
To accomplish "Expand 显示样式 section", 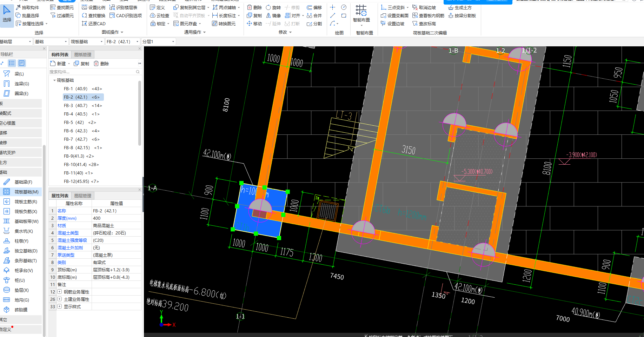I will tap(60, 306).
